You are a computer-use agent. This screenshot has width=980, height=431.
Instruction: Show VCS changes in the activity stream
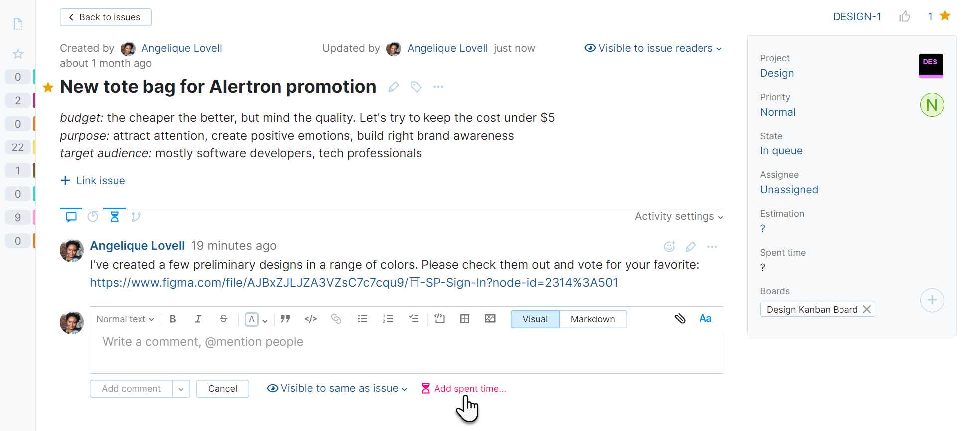pos(136,216)
